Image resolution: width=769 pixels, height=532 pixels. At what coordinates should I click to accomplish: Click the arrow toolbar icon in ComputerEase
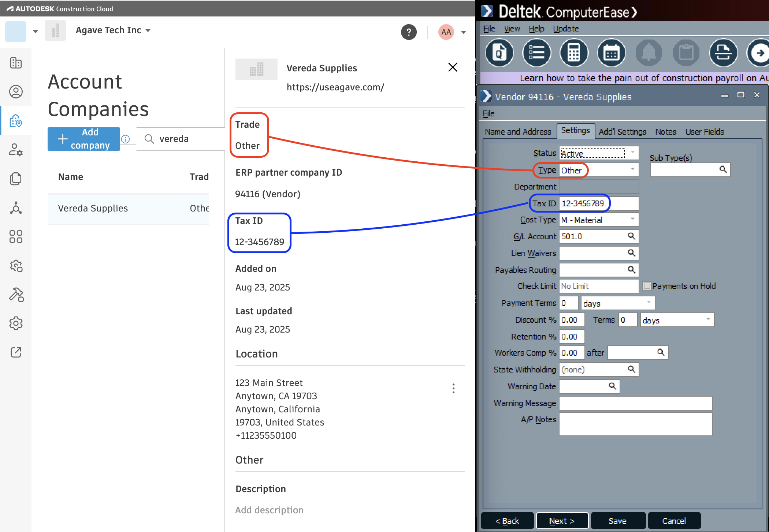[x=759, y=53]
